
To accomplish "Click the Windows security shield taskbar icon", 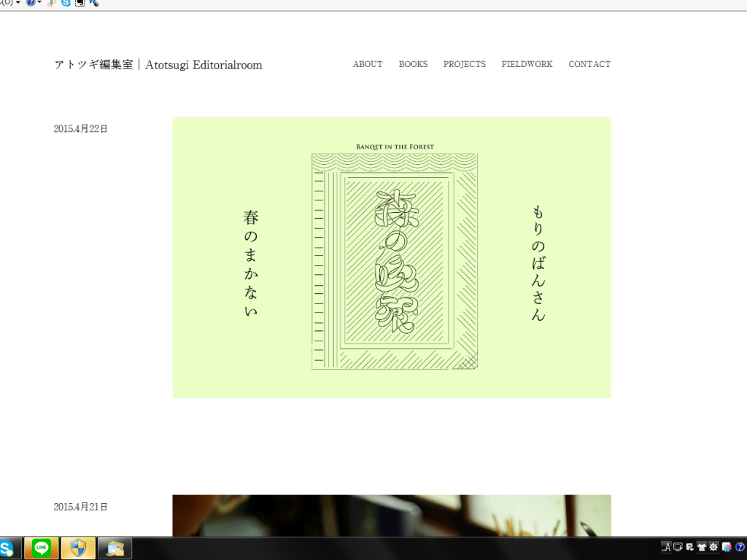I will click(x=78, y=548).
